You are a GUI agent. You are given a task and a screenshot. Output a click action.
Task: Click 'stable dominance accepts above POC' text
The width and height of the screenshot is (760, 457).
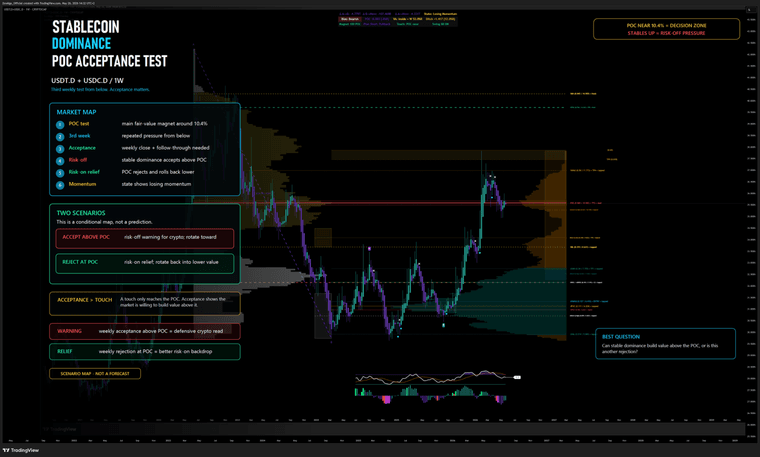click(x=164, y=160)
